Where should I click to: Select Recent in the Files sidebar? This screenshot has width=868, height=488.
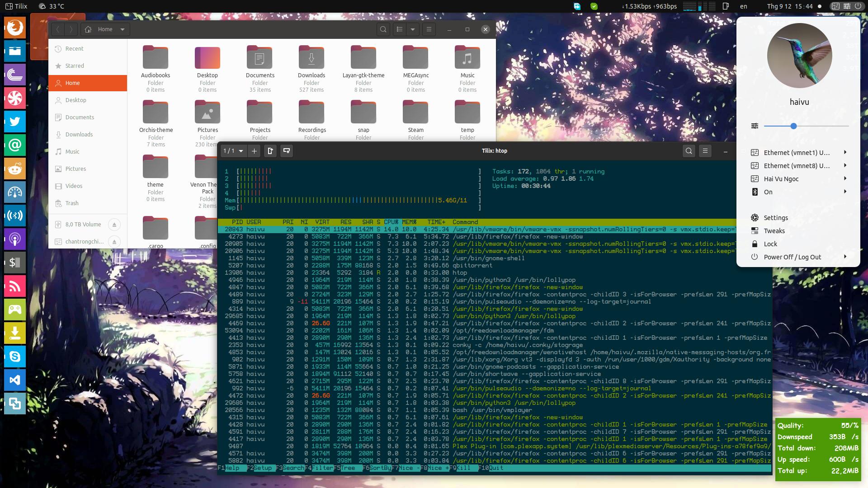pos(88,49)
